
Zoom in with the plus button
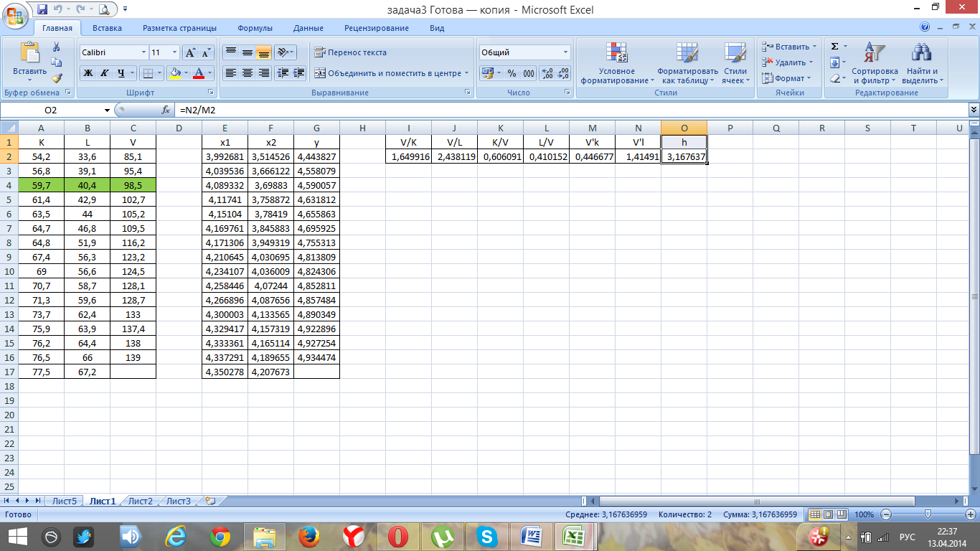(971, 514)
